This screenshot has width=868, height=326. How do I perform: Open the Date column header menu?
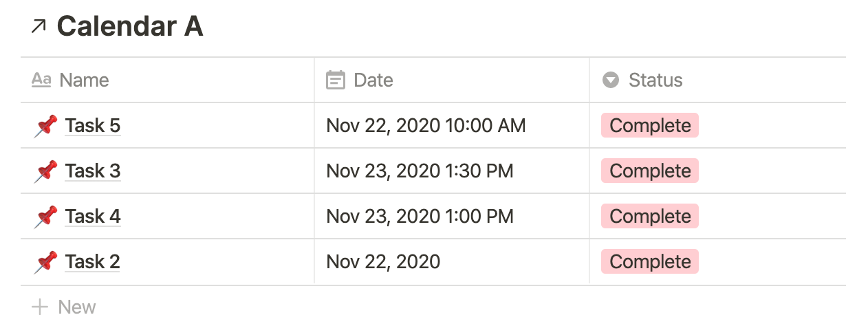[373, 80]
